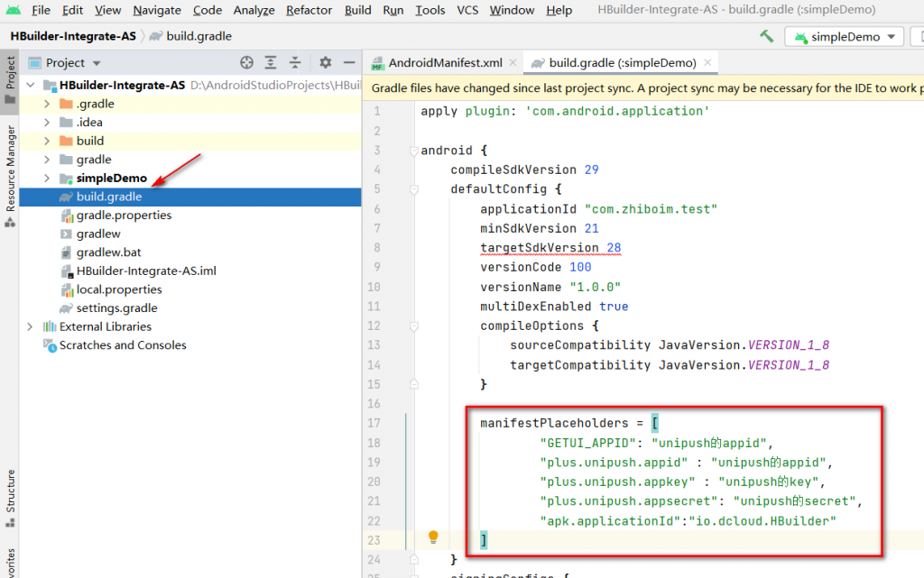Open the Run menu
Screen dimensions: 924x578
(393, 10)
